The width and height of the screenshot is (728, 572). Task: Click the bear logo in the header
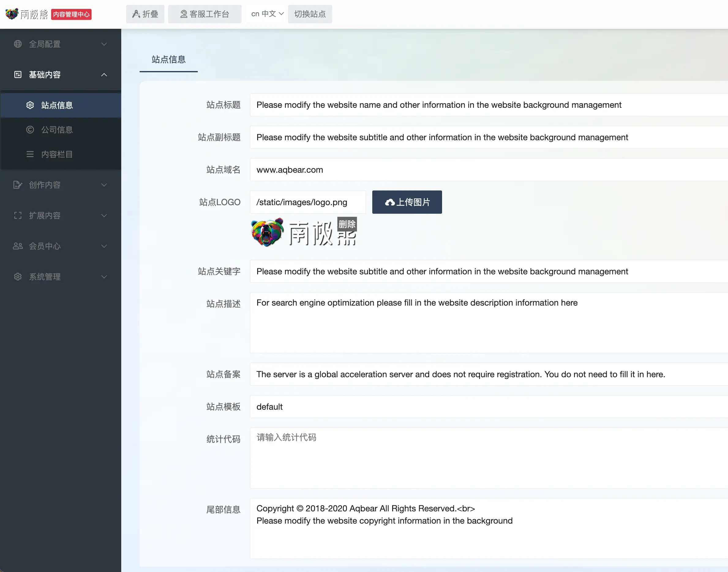tap(12, 14)
